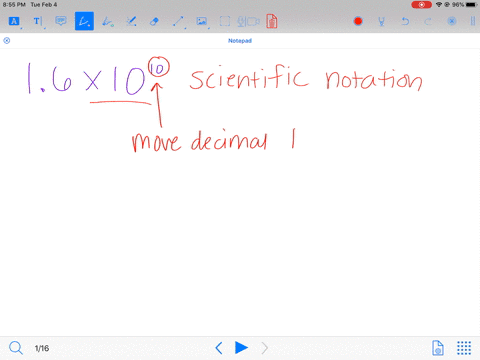480x360 pixels.
Task: Tap the Notepad title
Action: point(240,41)
